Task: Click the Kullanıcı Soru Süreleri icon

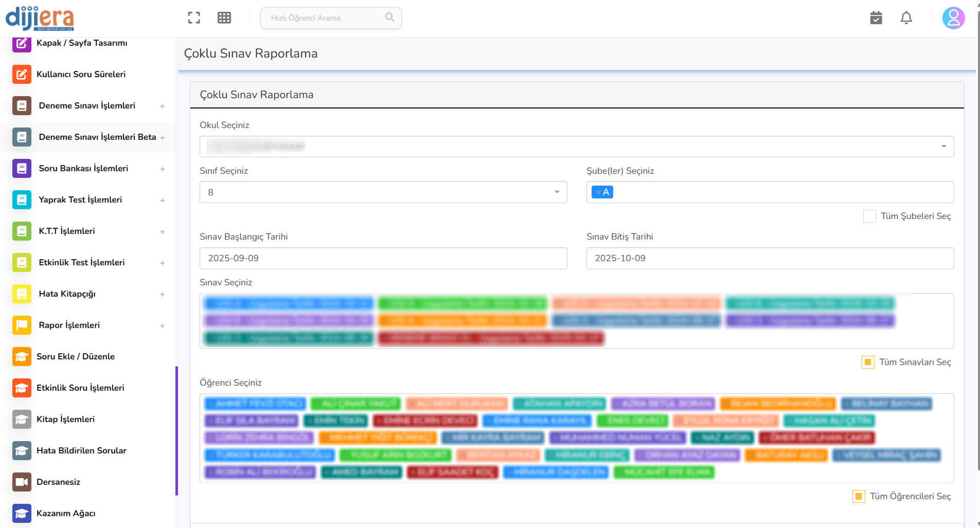Action: [x=22, y=74]
